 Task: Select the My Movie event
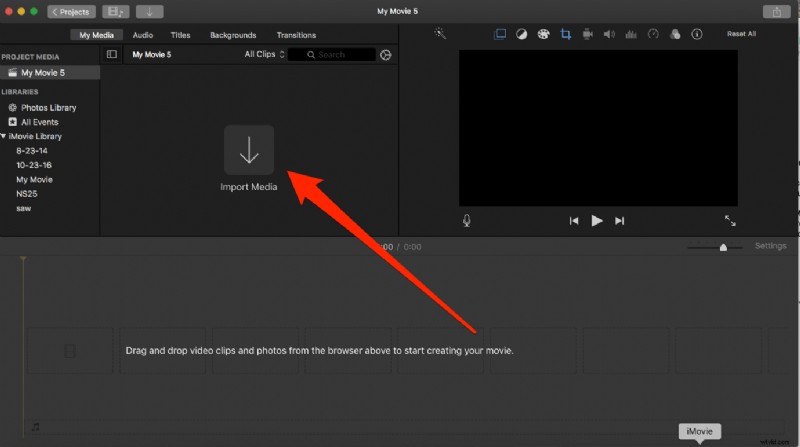click(34, 180)
